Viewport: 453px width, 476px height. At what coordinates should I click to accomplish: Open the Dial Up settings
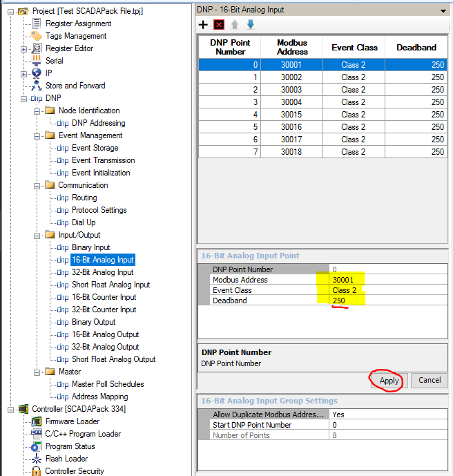pos(84,222)
